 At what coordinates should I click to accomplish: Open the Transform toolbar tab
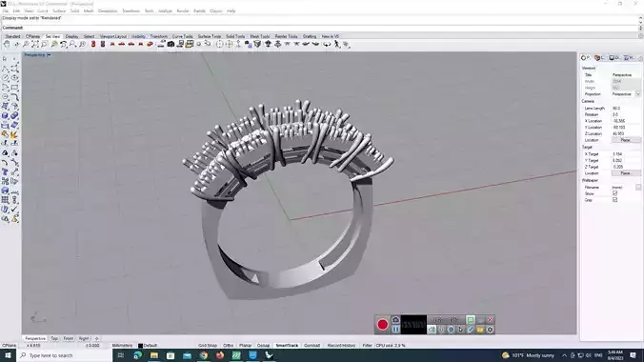(158, 36)
